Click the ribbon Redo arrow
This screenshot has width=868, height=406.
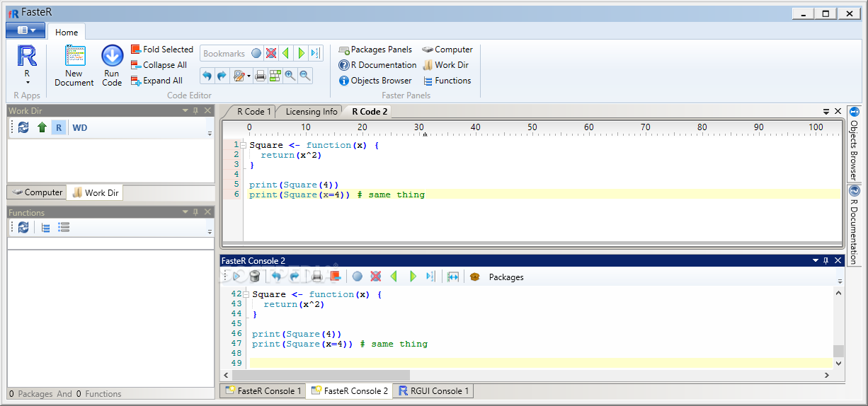pos(222,76)
